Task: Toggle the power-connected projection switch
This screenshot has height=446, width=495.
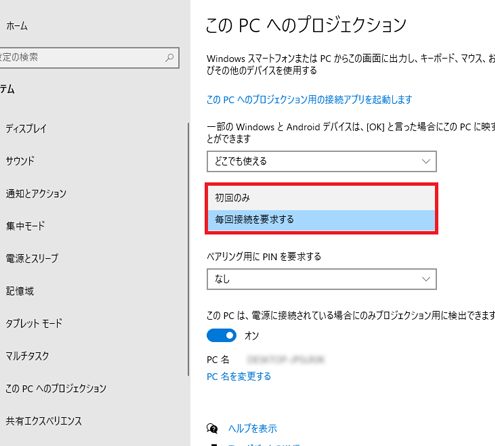Action: pos(221,335)
